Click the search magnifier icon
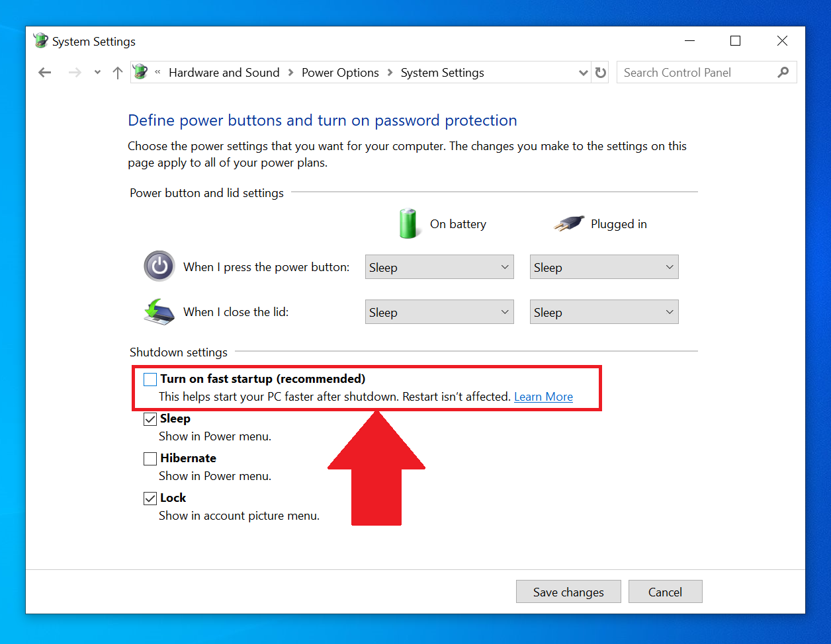 (784, 72)
